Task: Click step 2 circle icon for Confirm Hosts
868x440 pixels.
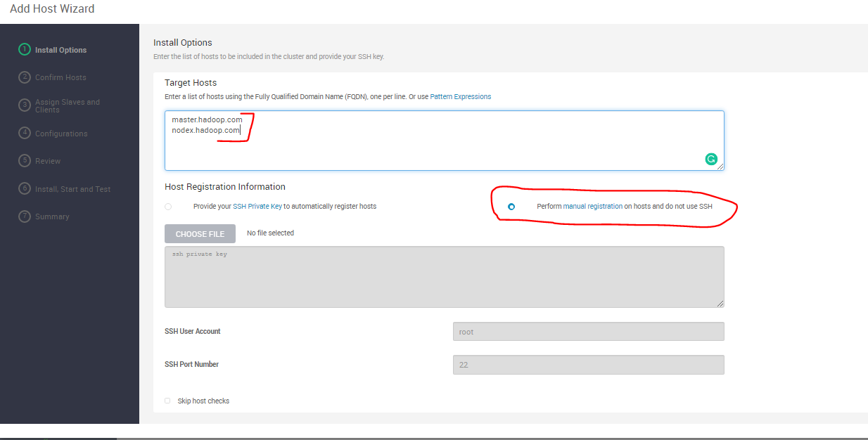Action: (x=25, y=77)
